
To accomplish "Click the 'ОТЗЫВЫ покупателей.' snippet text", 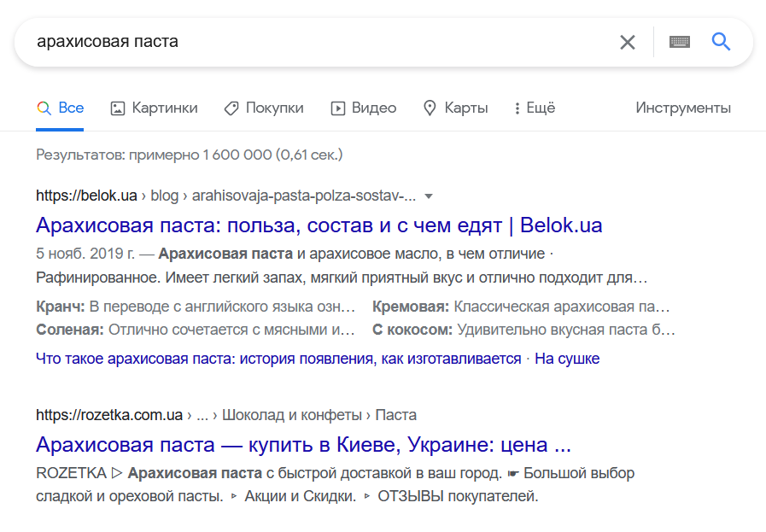I will pos(458,497).
